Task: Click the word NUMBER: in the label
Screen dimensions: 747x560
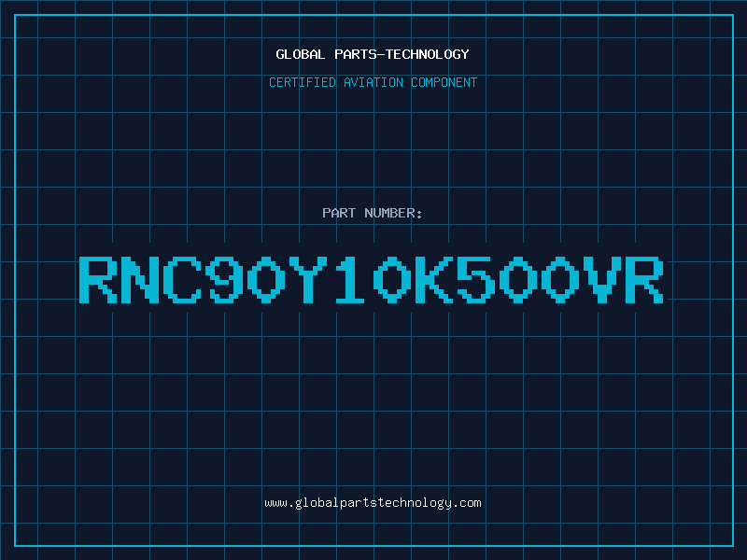Action: click(x=393, y=213)
